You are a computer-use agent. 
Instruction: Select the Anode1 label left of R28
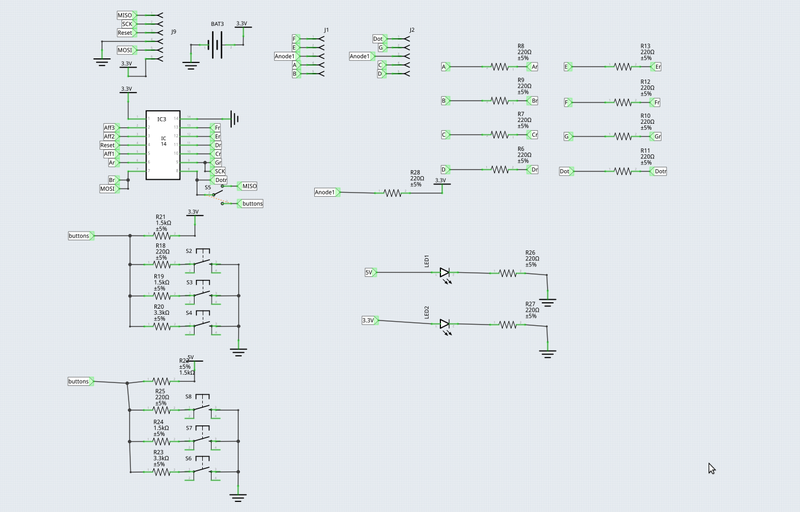pos(325,192)
